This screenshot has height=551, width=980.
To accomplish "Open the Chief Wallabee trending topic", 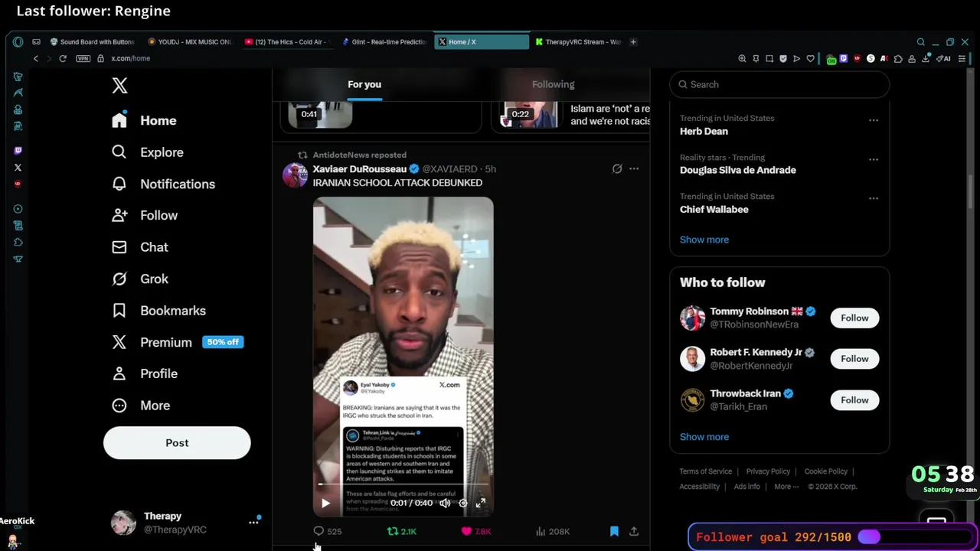I will (x=714, y=209).
